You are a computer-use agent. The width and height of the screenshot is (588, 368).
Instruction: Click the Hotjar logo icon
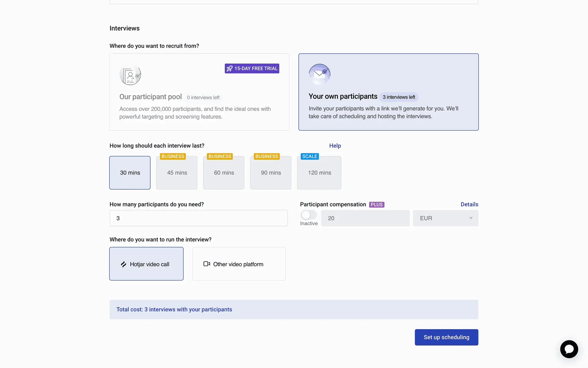[x=123, y=264]
